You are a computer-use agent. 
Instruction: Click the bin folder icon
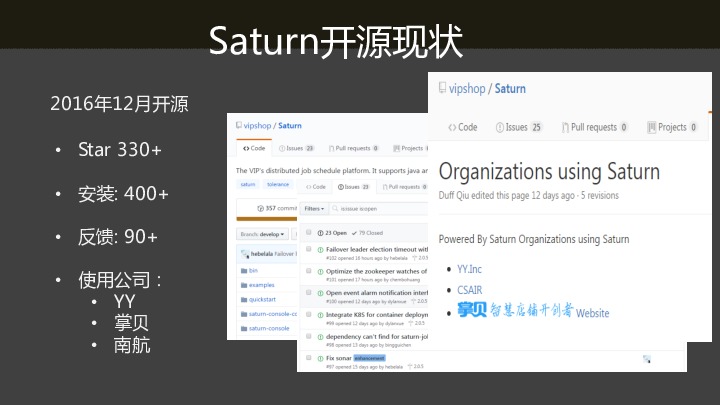pyautogui.click(x=244, y=270)
